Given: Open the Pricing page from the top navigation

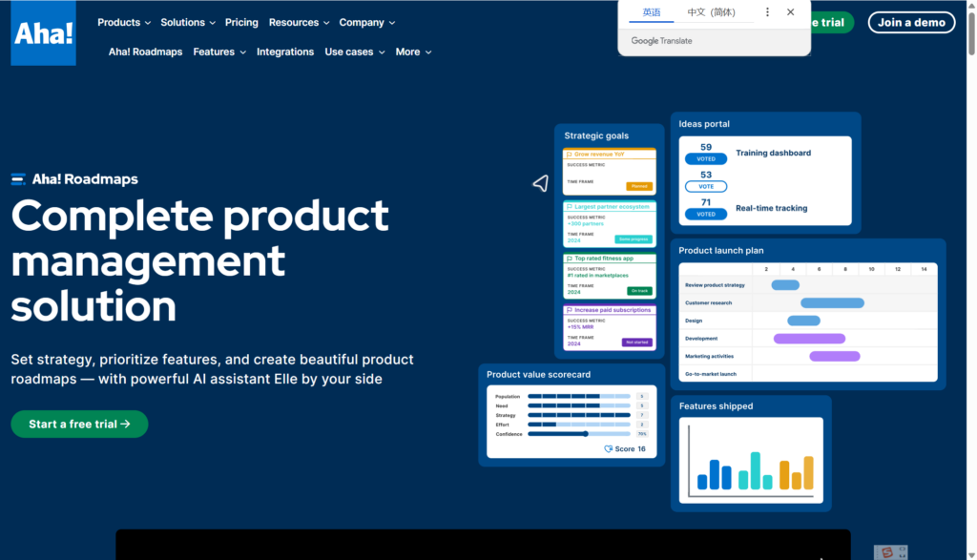Looking at the screenshot, I should [241, 22].
